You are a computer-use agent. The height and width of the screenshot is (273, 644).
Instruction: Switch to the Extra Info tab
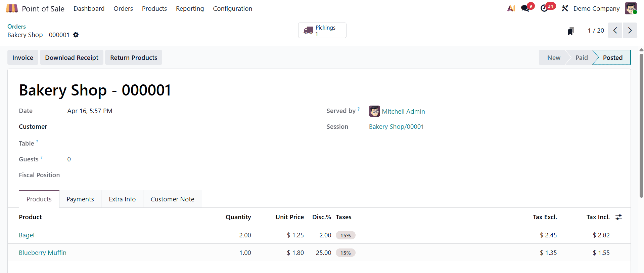(122, 199)
